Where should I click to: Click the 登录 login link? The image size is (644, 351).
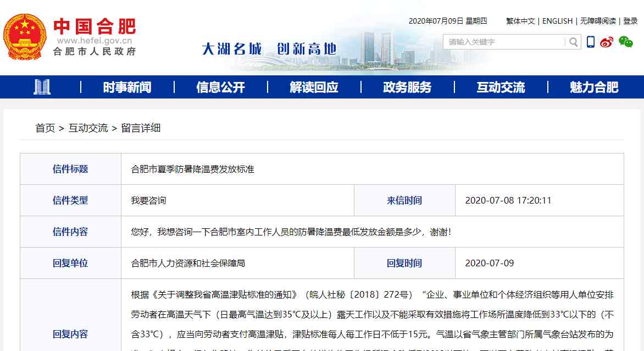[x=630, y=21]
